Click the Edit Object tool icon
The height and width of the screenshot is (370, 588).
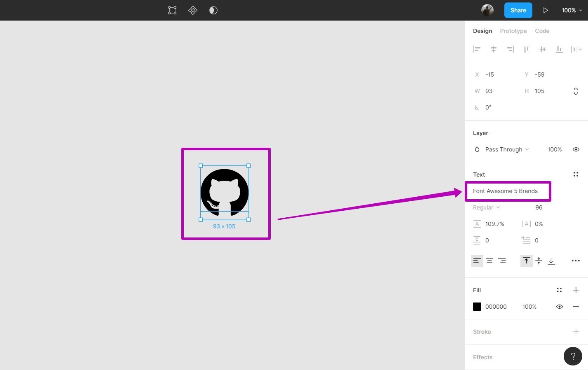[x=172, y=10]
